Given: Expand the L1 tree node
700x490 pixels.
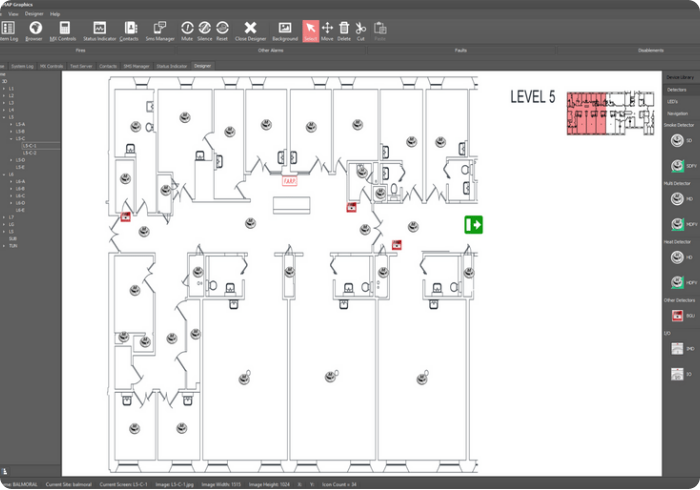Looking at the screenshot, I should [x=4, y=88].
